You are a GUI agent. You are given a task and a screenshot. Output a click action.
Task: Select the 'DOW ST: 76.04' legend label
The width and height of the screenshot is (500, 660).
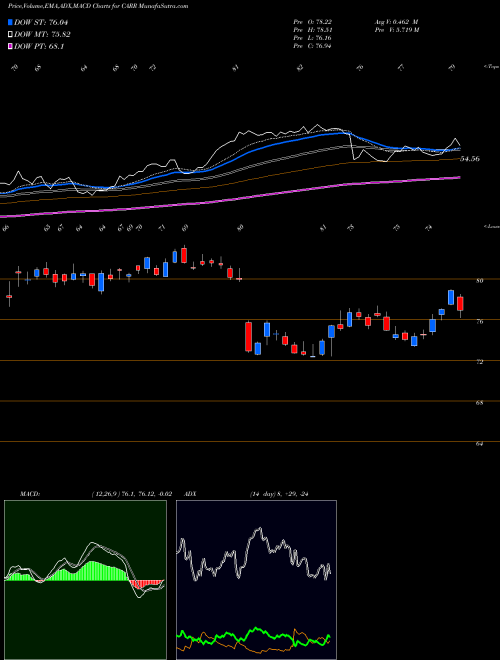41,22
